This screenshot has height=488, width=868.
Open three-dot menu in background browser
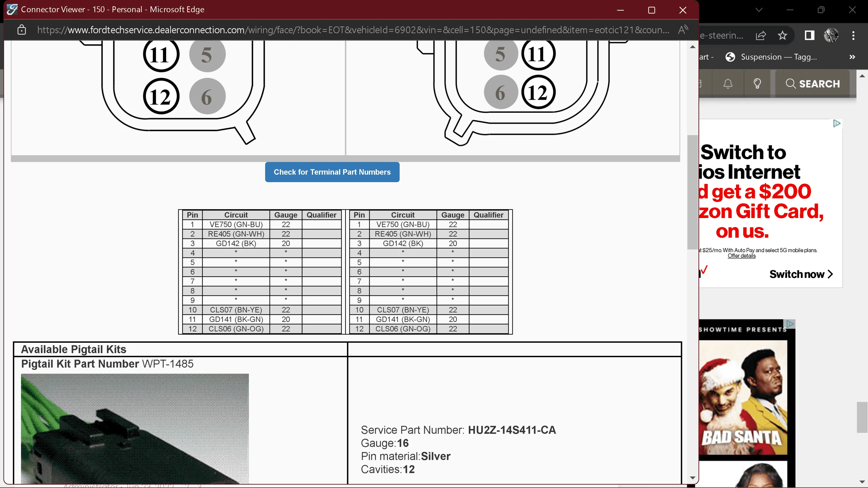pyautogui.click(x=854, y=35)
